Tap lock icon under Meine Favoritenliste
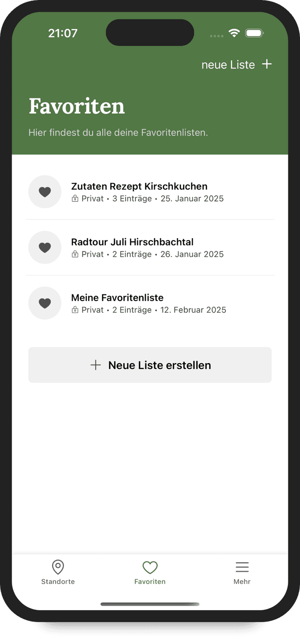The image size is (300, 644). point(75,310)
